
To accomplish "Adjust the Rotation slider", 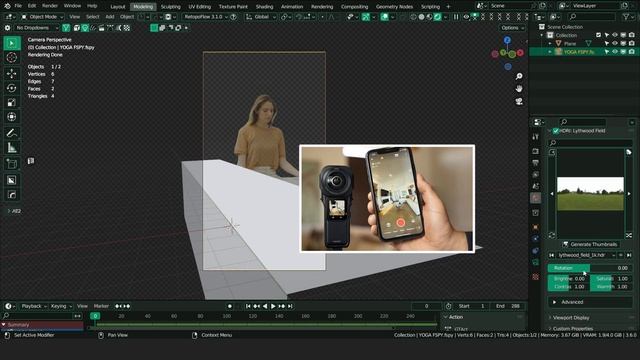I will pyautogui.click(x=590, y=268).
